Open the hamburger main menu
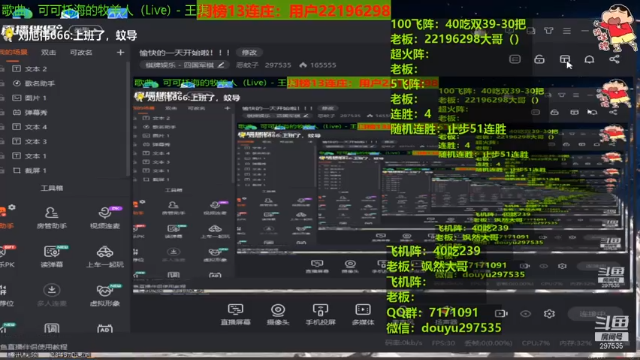 567,31
